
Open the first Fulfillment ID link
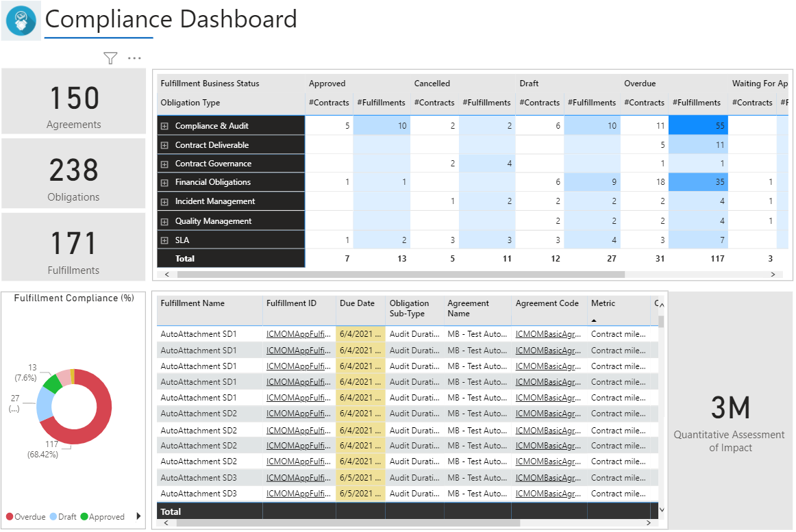298,334
